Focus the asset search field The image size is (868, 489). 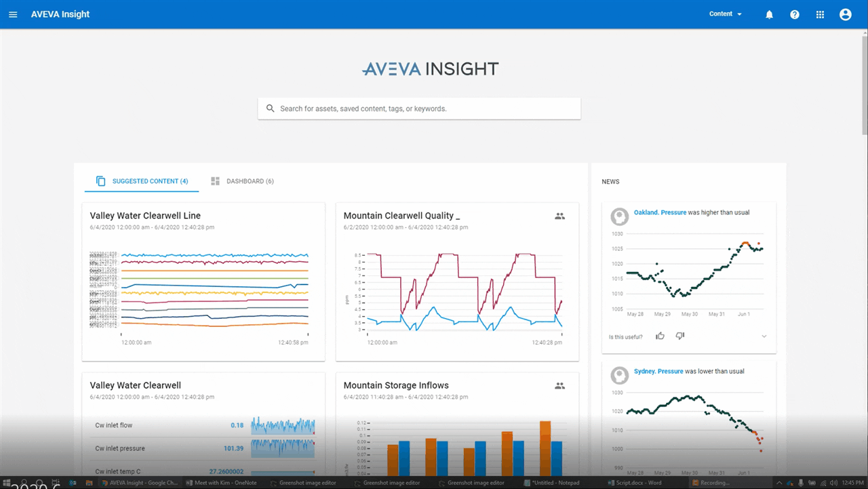(419, 109)
